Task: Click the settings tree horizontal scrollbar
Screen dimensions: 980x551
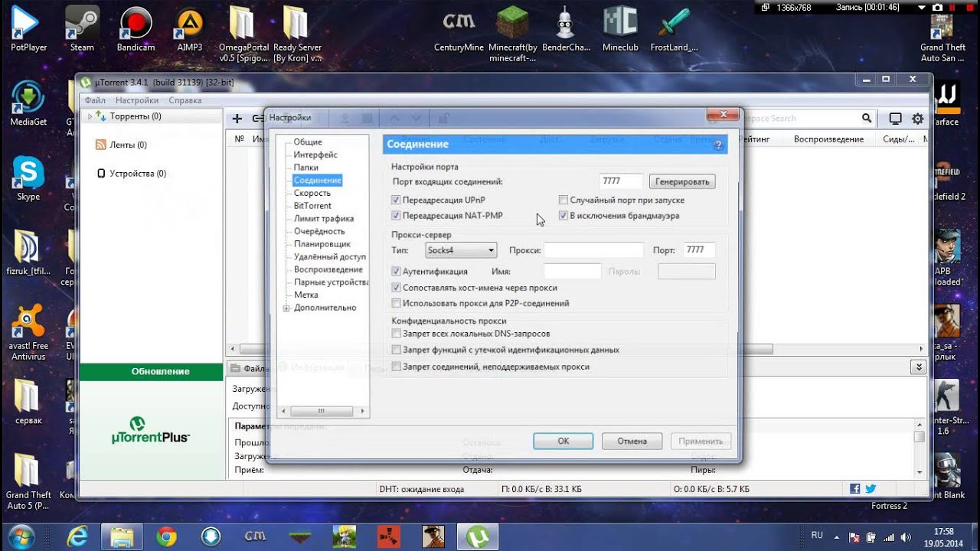Action: 322,411
